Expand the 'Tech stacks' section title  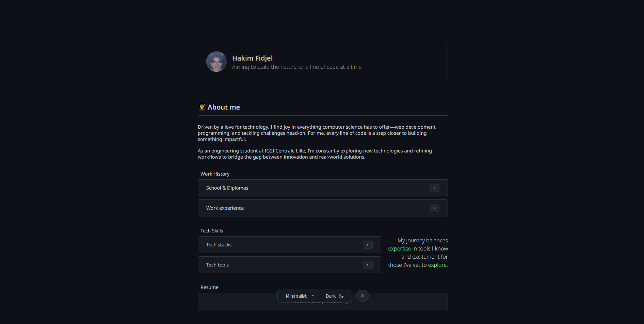(x=219, y=245)
